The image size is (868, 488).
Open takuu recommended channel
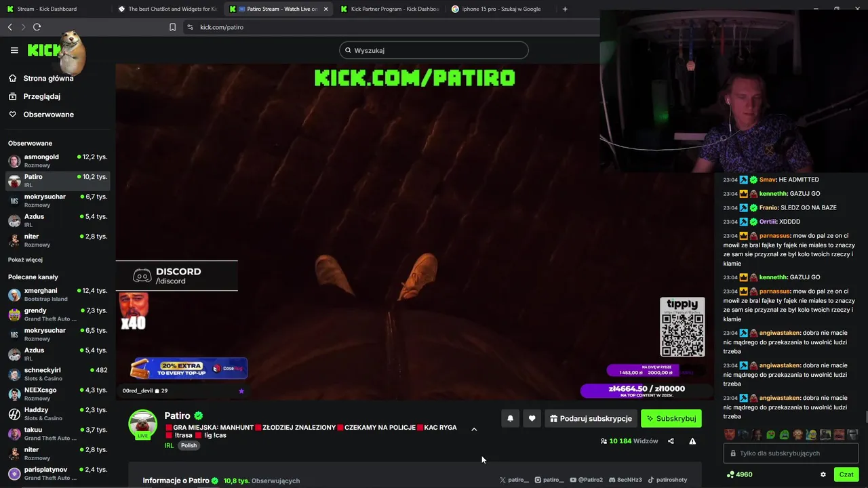pyautogui.click(x=58, y=434)
